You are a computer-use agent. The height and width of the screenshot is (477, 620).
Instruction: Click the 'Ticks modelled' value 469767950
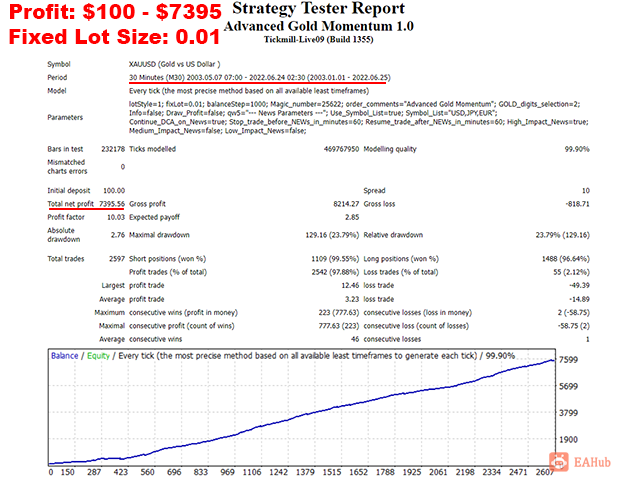click(341, 149)
